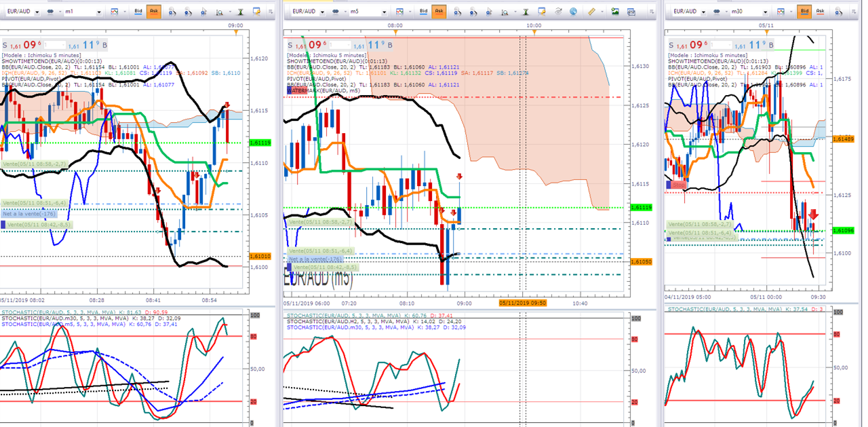868x427 pixels.
Task: Select order label Vente(05/11 08:51,-6,4) in m5 chart
Action: pos(320,251)
